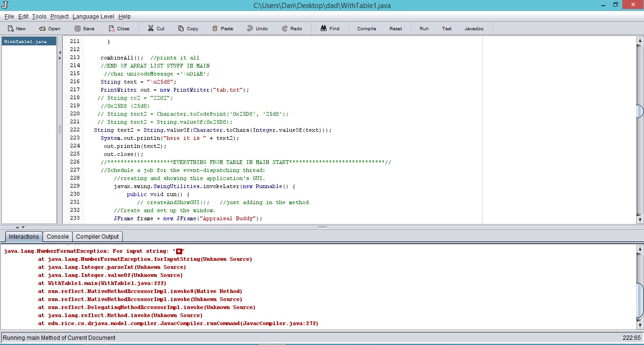Select WithTable1.java in the document list

(29, 42)
